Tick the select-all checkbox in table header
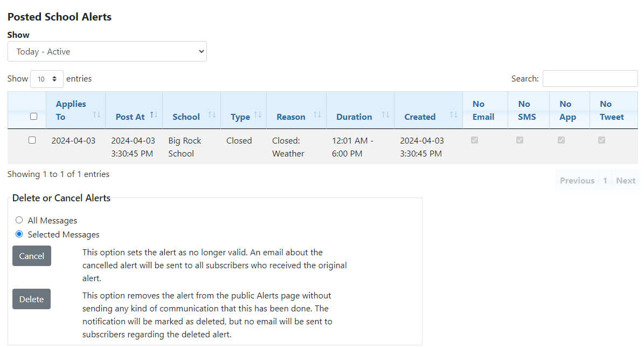The image size is (644, 347). [x=33, y=117]
